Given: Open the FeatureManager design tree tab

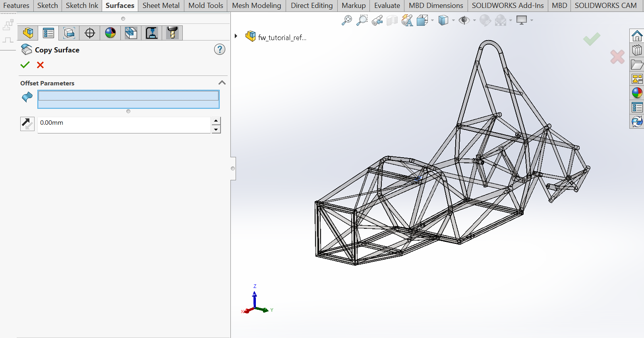Looking at the screenshot, I should (28, 33).
